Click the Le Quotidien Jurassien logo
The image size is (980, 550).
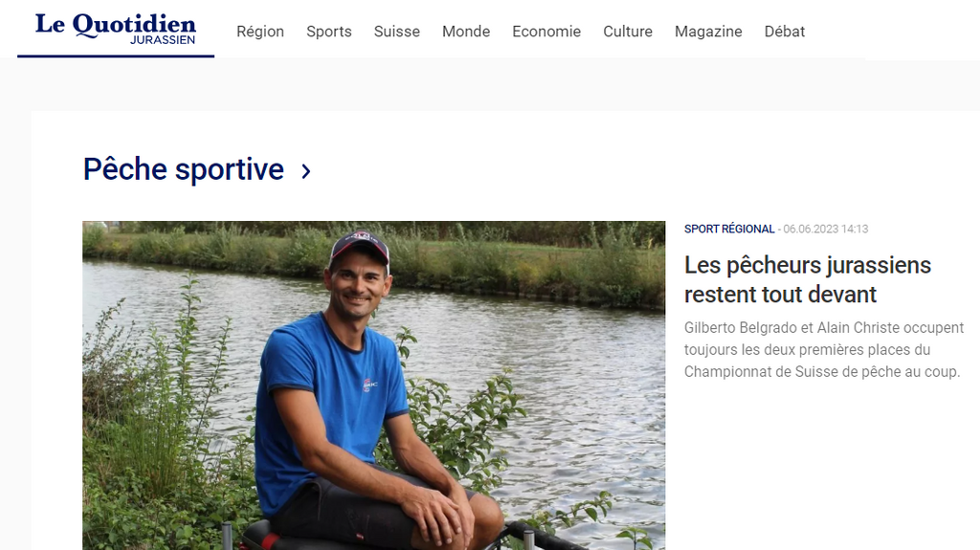click(116, 29)
